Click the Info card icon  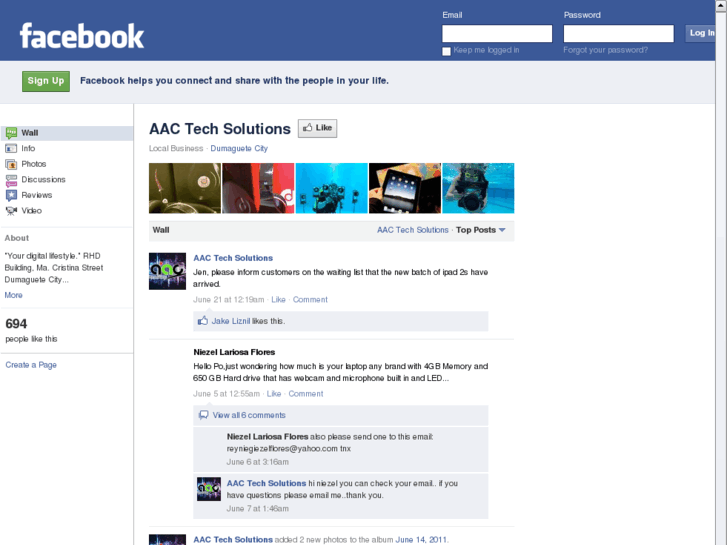coord(11,148)
